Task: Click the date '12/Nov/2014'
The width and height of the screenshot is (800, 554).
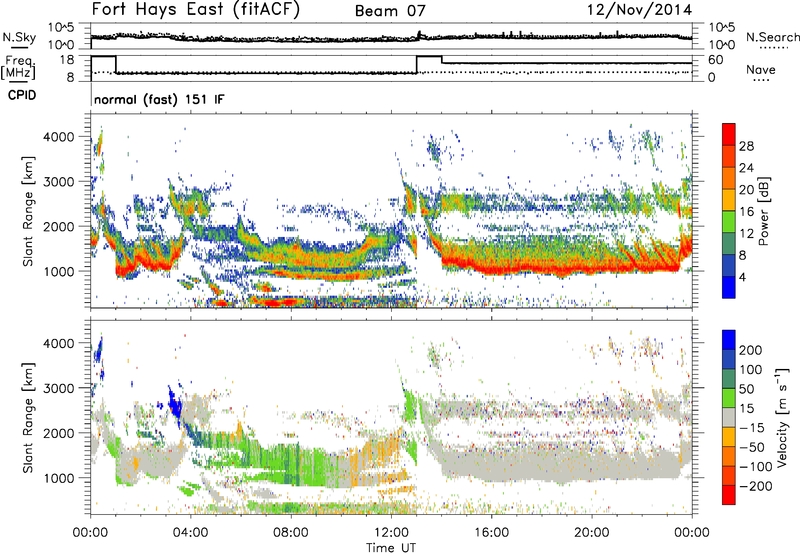Action: tap(640, 9)
